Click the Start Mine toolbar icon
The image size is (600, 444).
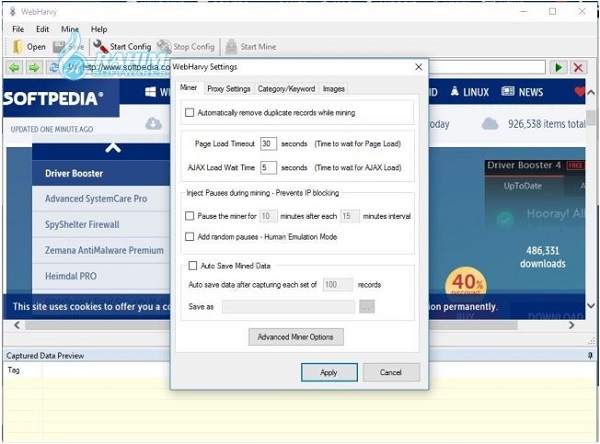231,47
